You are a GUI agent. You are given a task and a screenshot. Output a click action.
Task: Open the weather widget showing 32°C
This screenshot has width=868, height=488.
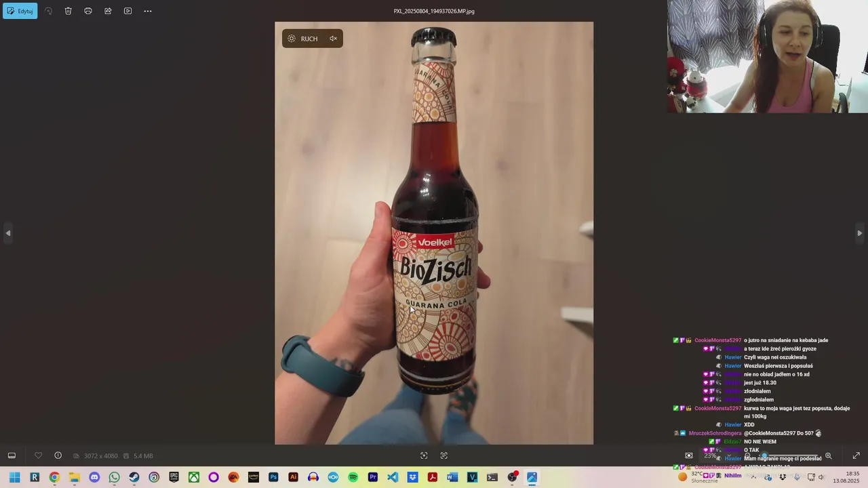point(698,477)
